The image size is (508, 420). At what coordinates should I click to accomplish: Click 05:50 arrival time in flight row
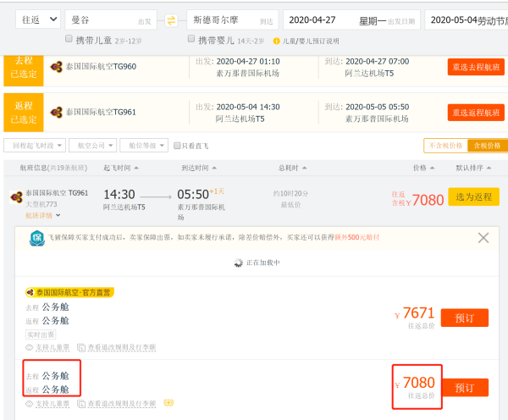tap(193, 195)
